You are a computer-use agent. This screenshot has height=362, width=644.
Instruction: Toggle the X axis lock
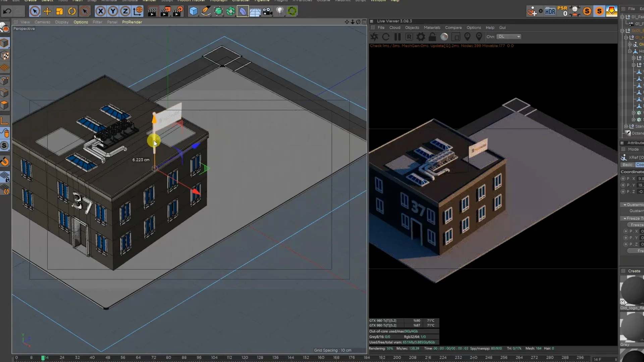pyautogui.click(x=100, y=11)
